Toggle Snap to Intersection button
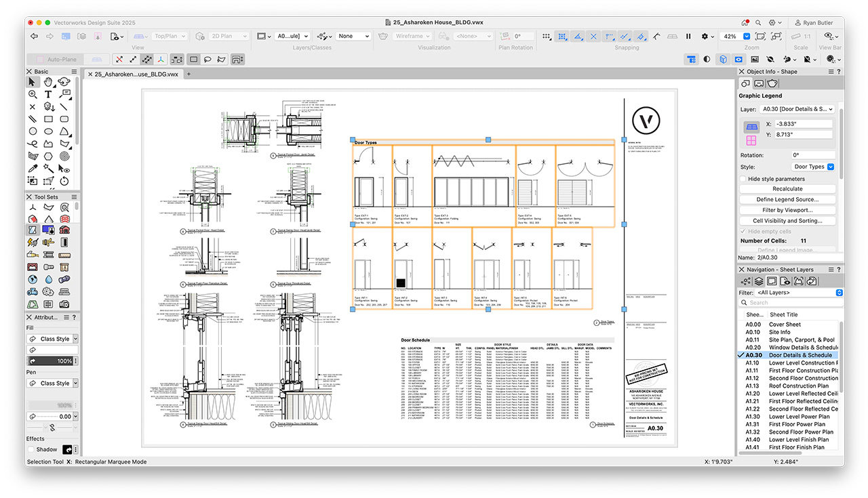The width and height of the screenshot is (868, 498). point(593,37)
